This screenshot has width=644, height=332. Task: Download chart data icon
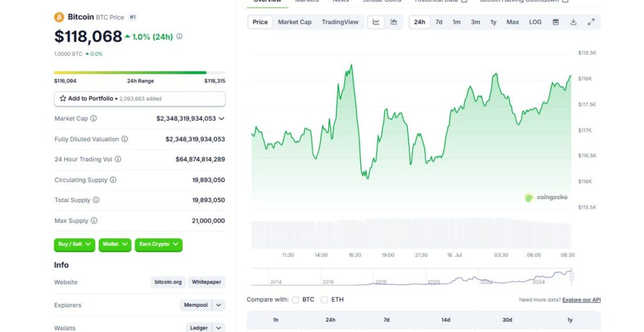click(x=574, y=22)
